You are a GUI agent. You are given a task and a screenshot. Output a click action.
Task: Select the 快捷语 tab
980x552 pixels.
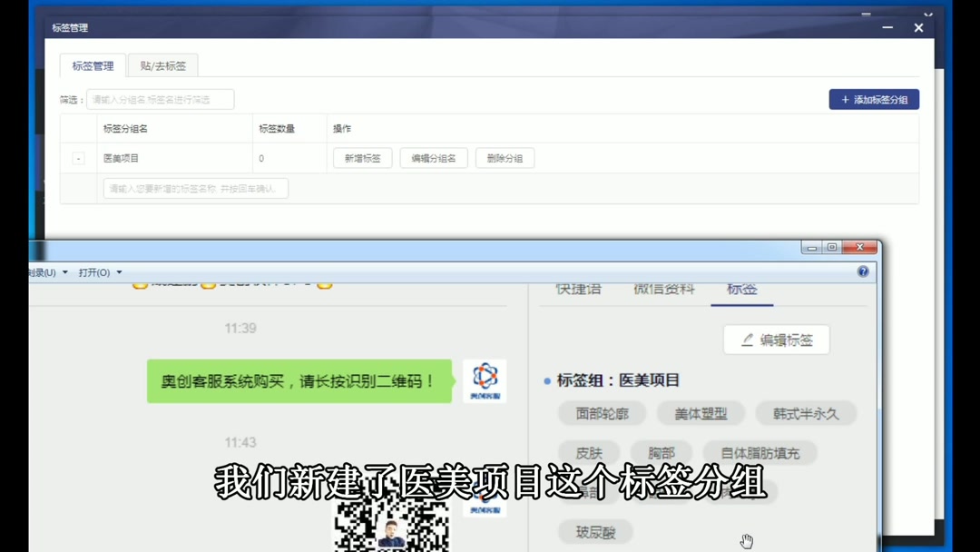click(578, 288)
